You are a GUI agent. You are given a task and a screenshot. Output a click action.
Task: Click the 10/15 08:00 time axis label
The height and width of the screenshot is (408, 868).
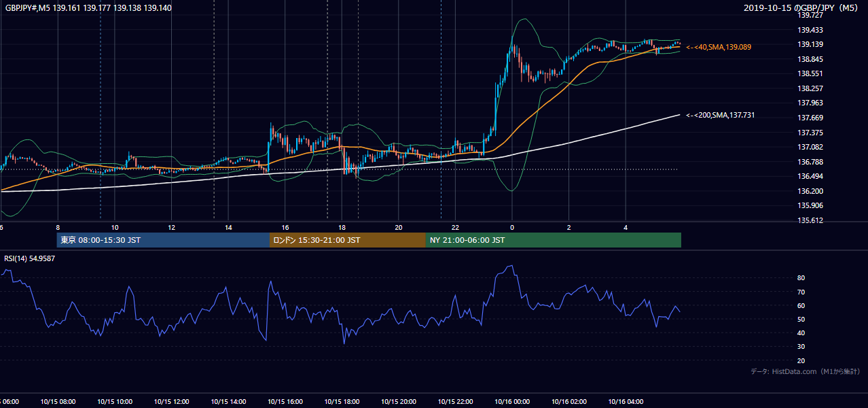58,402
